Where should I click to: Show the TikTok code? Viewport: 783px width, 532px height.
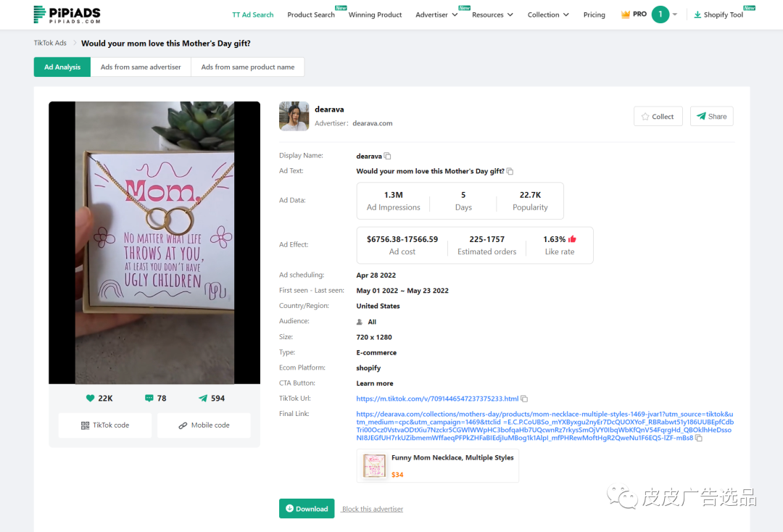(105, 425)
